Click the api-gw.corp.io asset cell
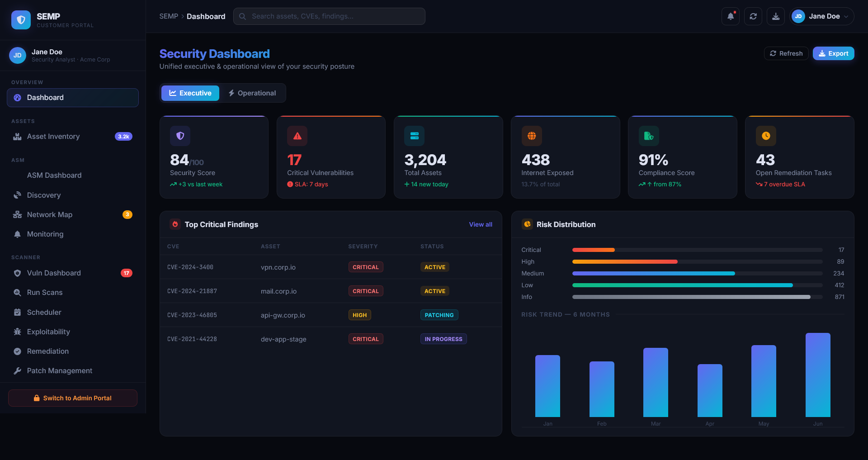The image size is (868, 460). point(283,315)
